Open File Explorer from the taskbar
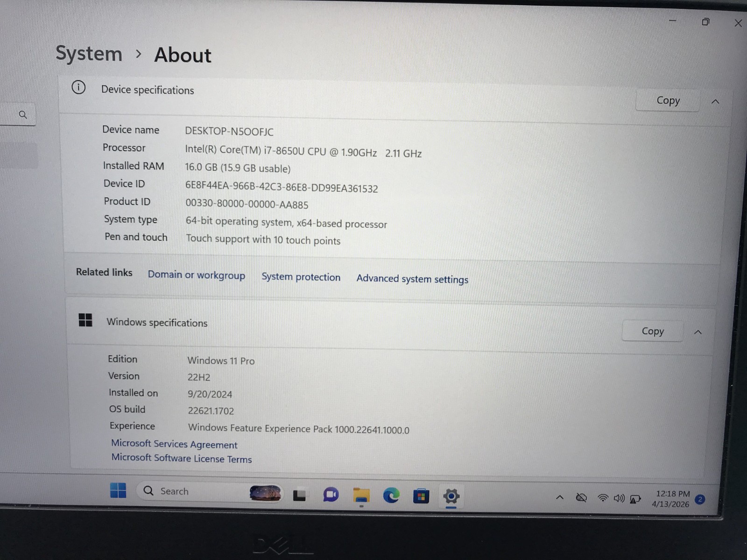Viewport: 747px width, 560px height. click(x=361, y=495)
